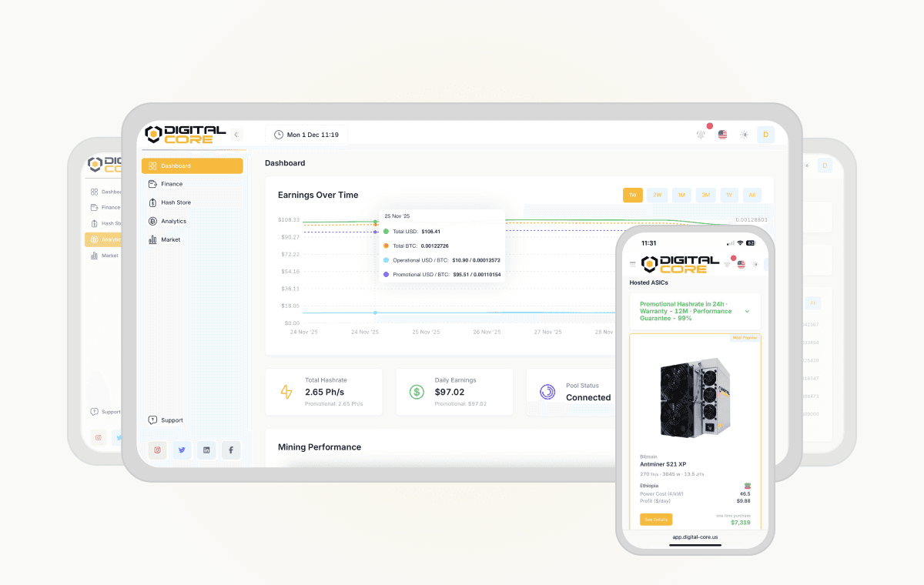
Task: Click the Promotional purple point on chart
Action: 375,232
